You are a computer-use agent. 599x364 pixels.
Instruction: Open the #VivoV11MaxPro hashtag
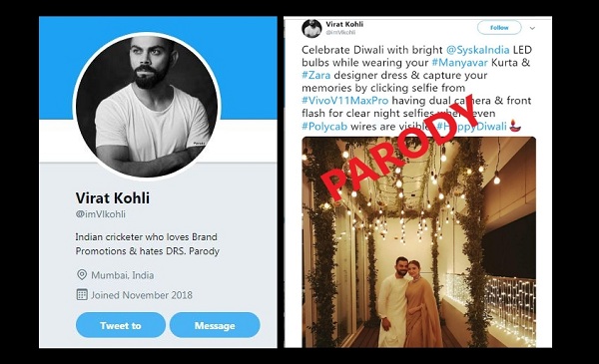pyautogui.click(x=345, y=101)
